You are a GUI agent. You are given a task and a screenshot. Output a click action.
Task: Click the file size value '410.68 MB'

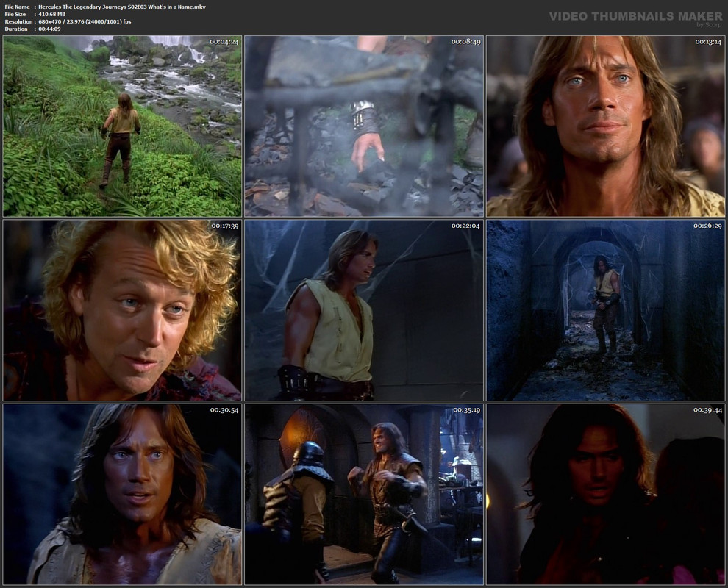pos(52,15)
